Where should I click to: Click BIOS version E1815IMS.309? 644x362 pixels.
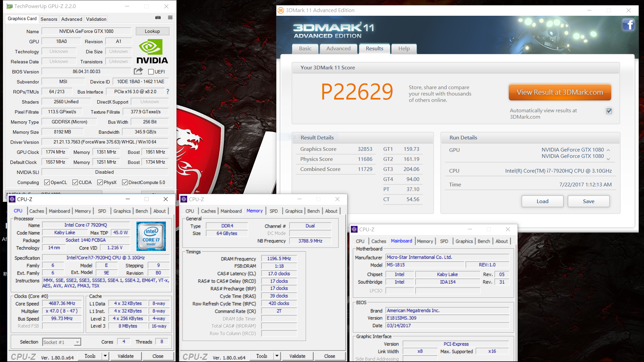(x=447, y=318)
